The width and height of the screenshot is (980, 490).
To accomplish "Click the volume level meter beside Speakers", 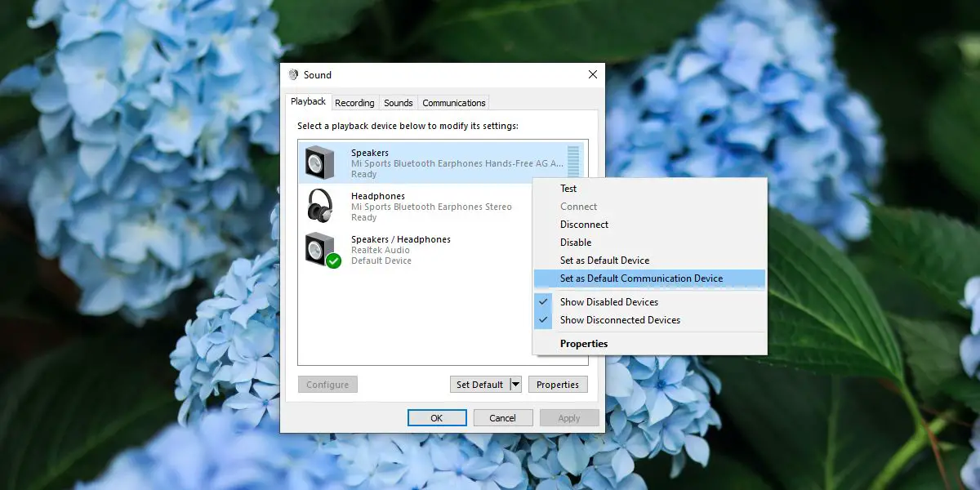I will point(573,161).
